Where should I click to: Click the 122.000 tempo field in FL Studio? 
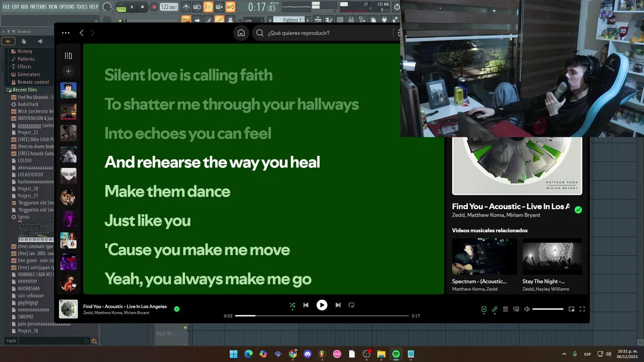click(169, 7)
